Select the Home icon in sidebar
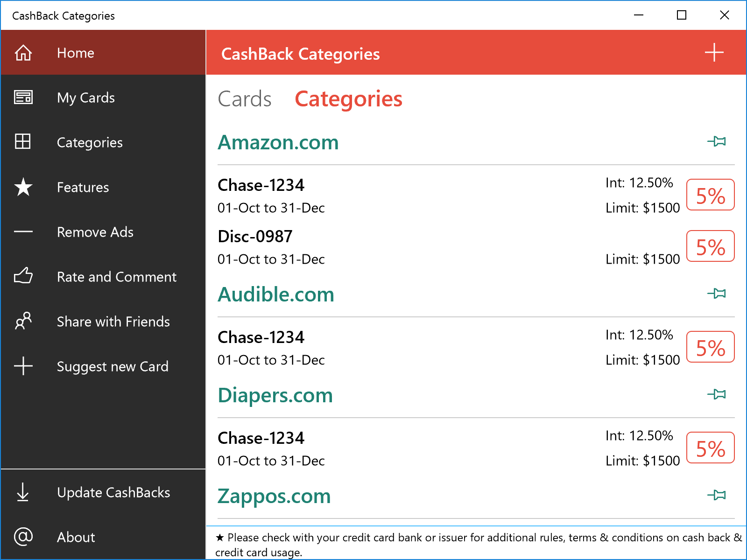This screenshot has width=747, height=560. pyautogui.click(x=23, y=53)
